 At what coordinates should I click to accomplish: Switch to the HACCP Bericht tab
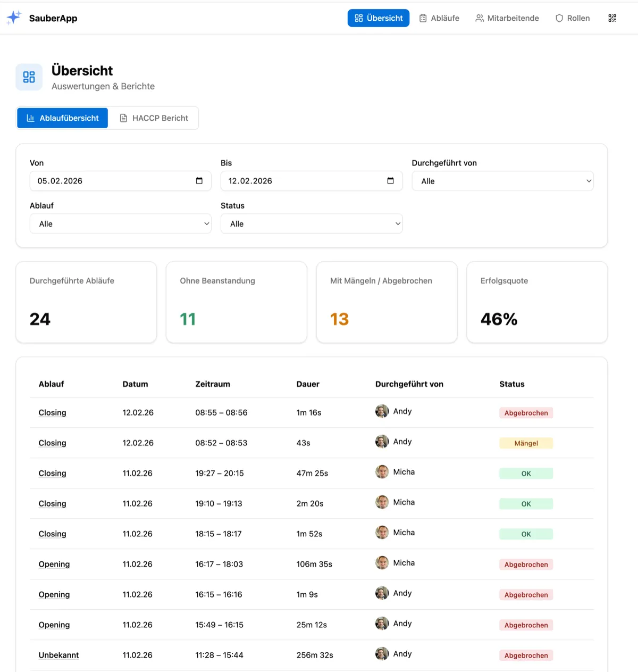coord(154,118)
